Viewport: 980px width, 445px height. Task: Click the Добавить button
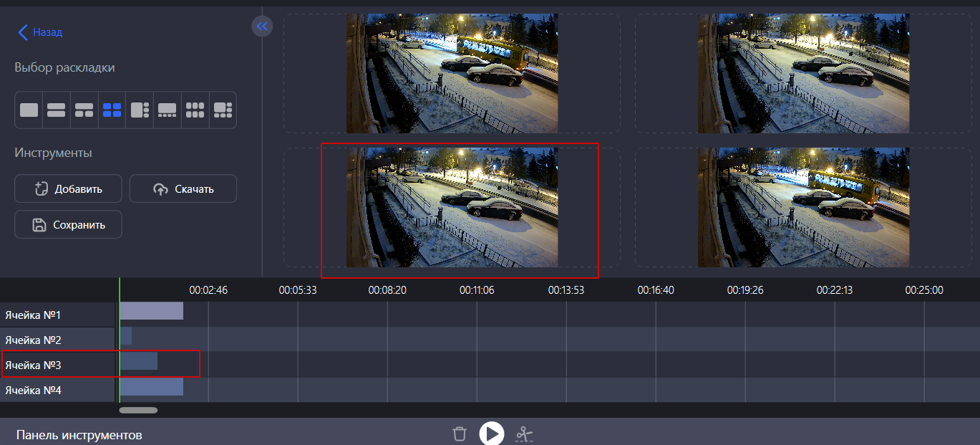tap(68, 188)
